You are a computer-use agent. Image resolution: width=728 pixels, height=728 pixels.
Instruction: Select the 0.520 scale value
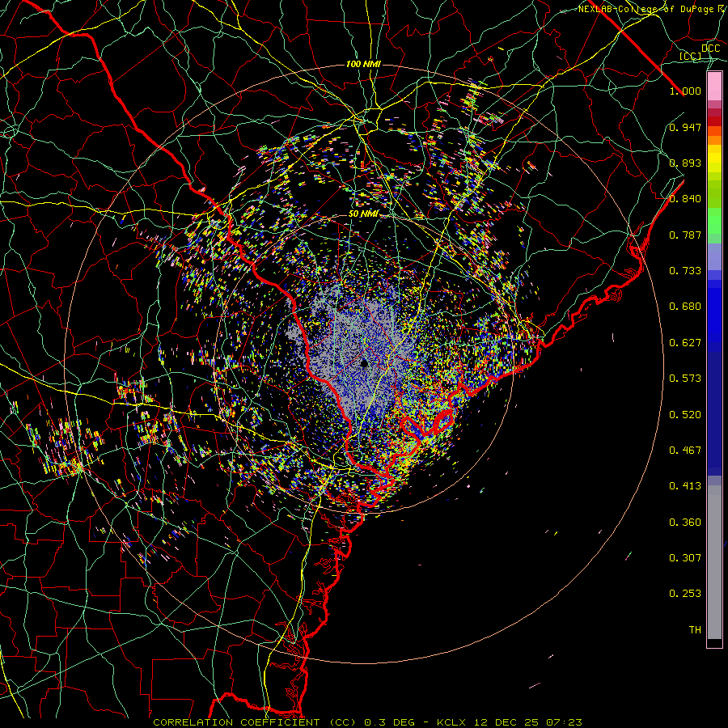(685, 415)
